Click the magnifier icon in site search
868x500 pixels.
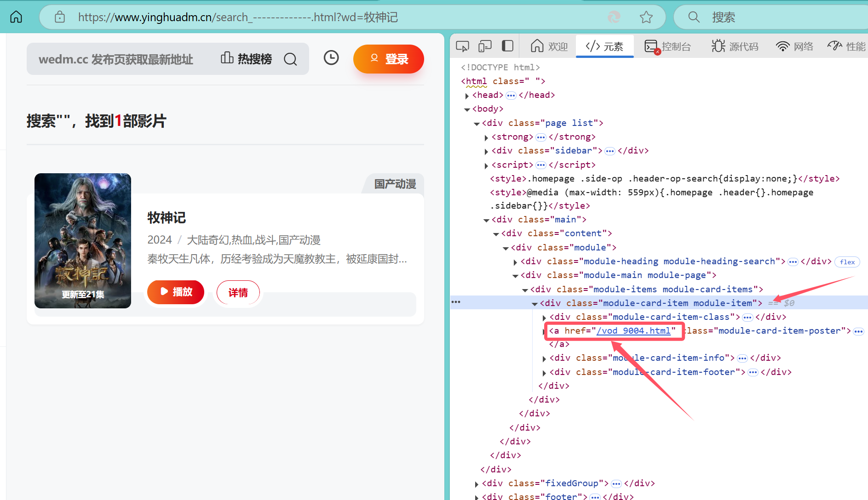pos(290,59)
